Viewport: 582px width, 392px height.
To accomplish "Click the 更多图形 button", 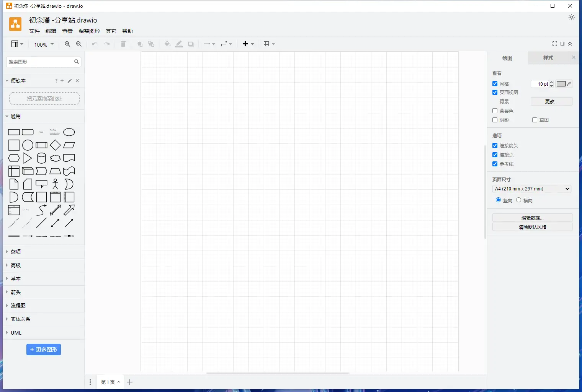I will tap(44, 350).
